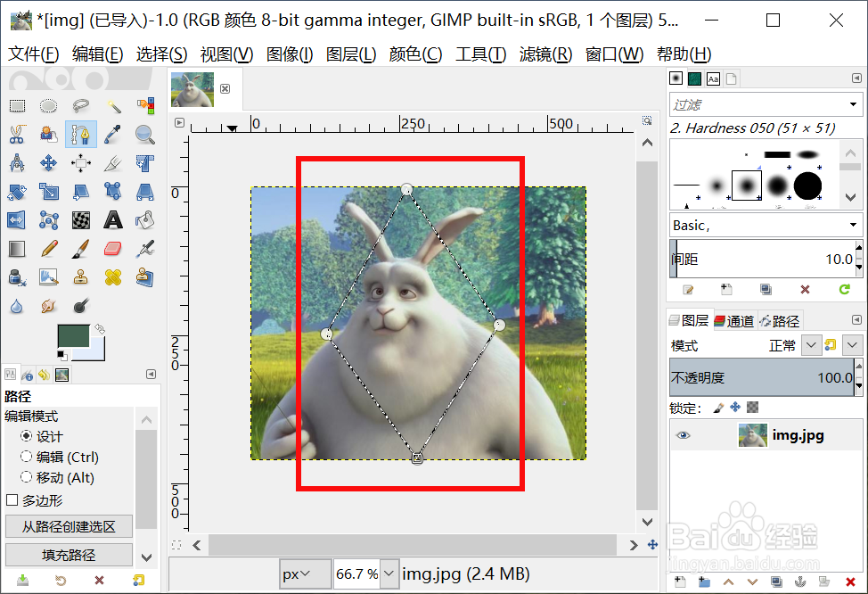Open the px unit dropdown
The height and width of the screenshot is (594, 868).
point(305,574)
